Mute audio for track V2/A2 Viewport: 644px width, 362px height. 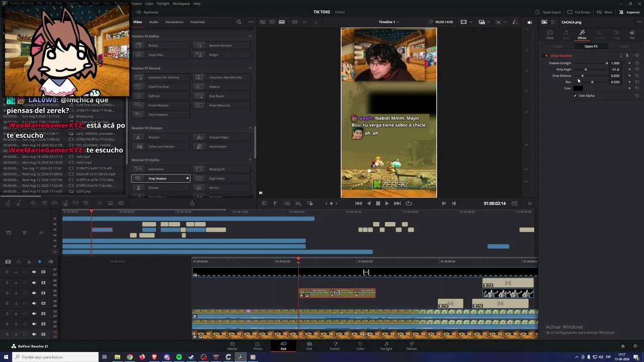(x=34, y=324)
